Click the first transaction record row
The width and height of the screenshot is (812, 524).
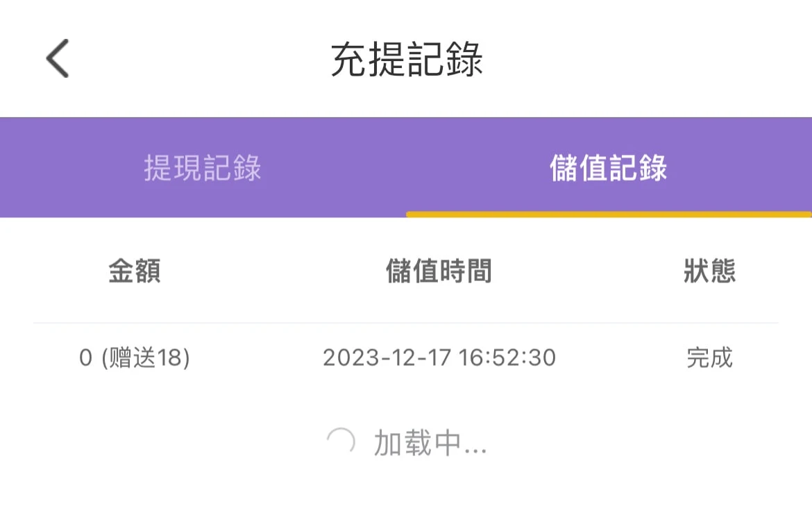coord(406,358)
